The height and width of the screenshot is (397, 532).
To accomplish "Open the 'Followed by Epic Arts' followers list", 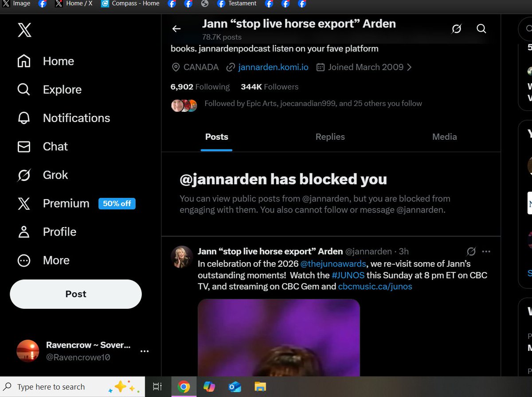I will (x=313, y=103).
